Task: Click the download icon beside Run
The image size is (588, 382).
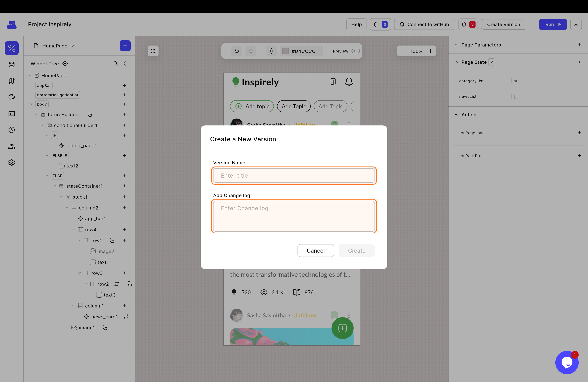Action: [576, 25]
